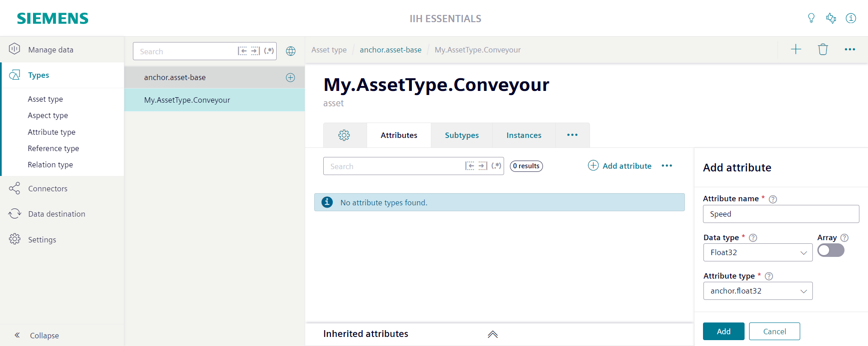Click the Data destination sync icon

click(14, 213)
